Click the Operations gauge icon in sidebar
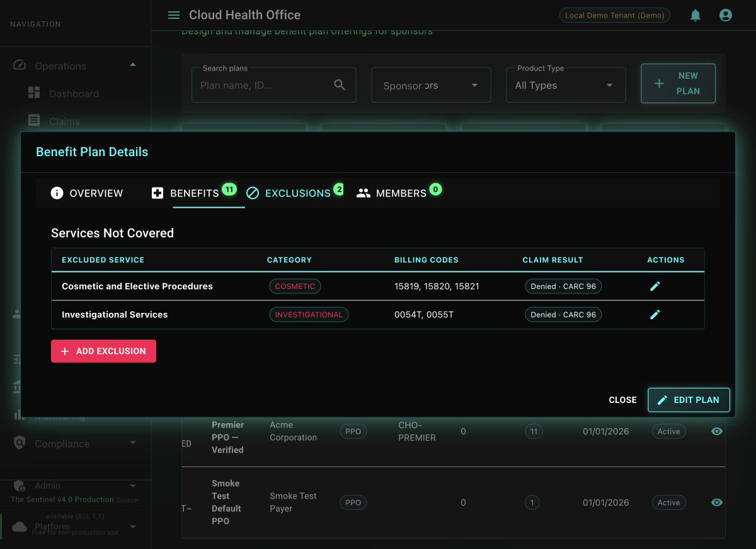Image resolution: width=756 pixels, height=549 pixels. [x=20, y=65]
